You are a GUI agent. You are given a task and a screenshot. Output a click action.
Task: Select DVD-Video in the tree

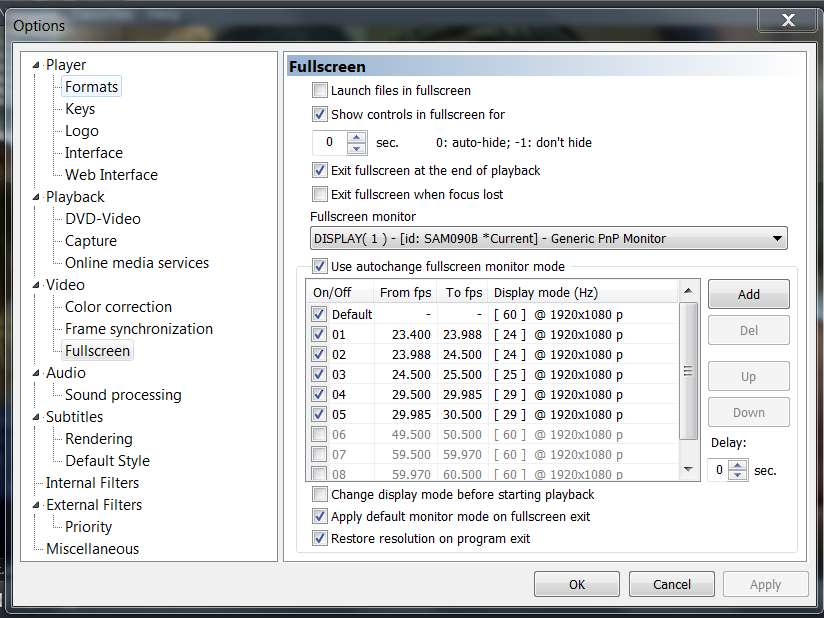(102, 219)
